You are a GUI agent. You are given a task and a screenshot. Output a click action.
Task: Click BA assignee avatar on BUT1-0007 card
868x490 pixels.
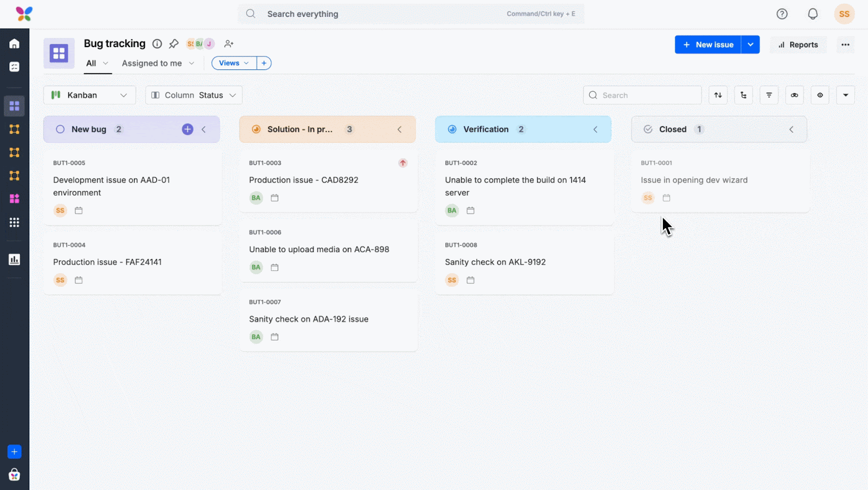(256, 337)
